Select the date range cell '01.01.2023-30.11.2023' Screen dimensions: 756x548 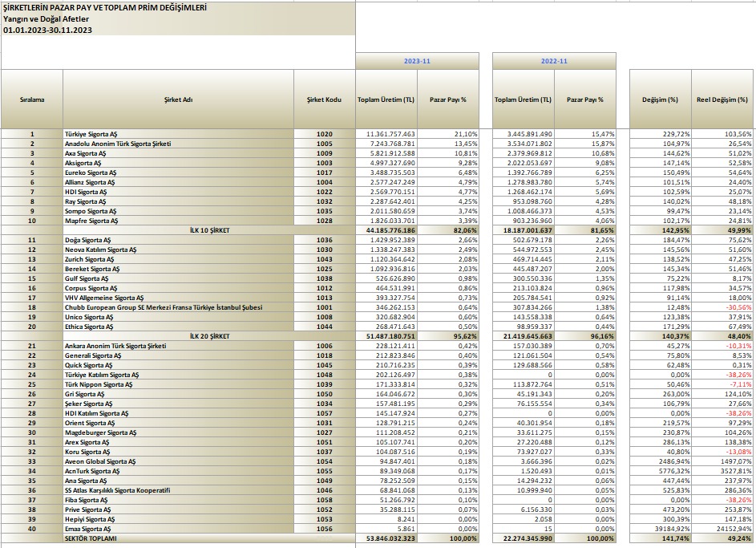point(178,30)
